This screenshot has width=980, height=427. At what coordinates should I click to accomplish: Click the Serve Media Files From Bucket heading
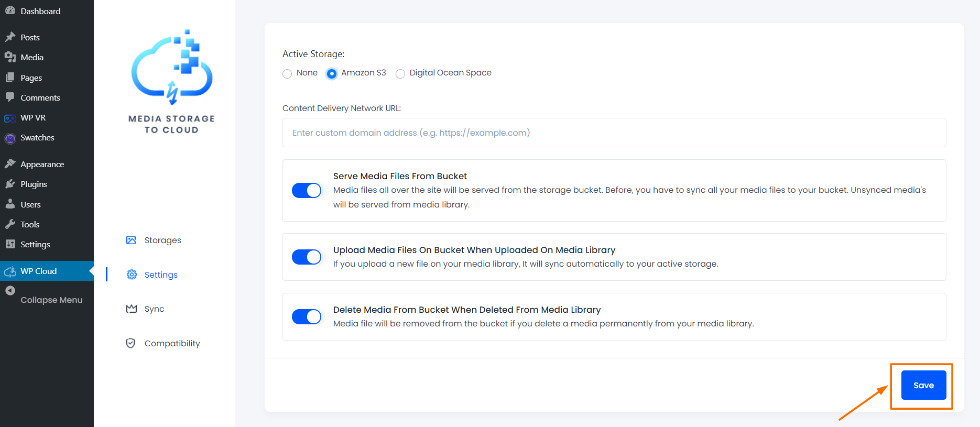click(400, 176)
